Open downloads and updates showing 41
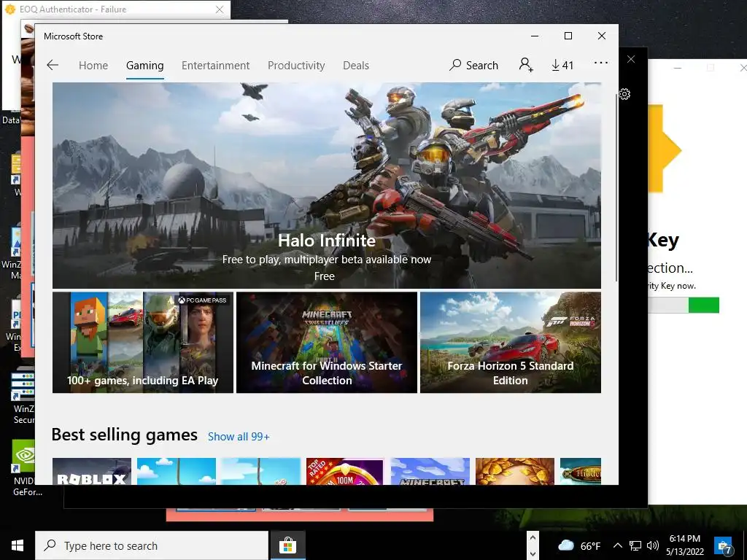Screen dimensions: 747x560 (x=562, y=65)
